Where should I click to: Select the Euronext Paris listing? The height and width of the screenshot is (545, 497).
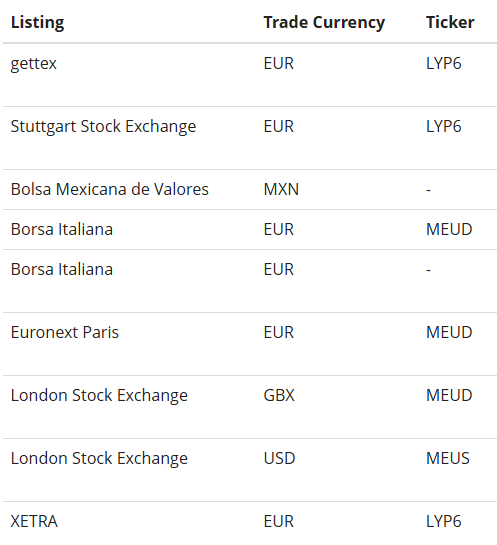(65, 332)
